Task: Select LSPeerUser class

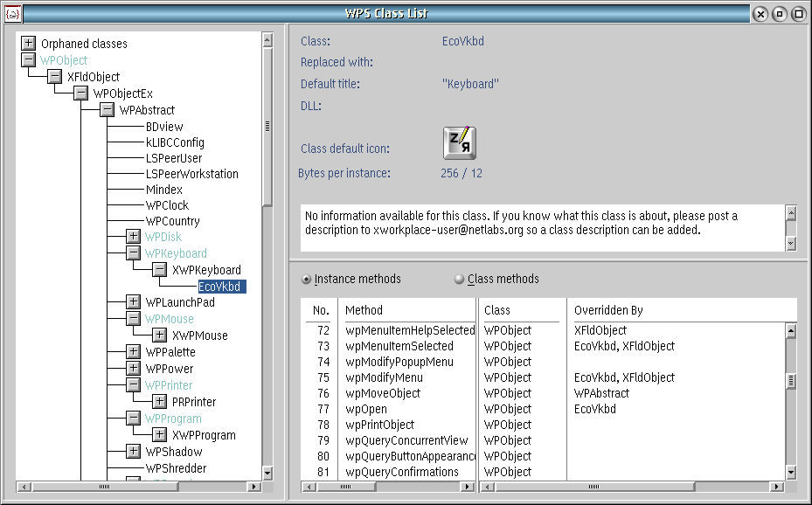Action: [173, 158]
